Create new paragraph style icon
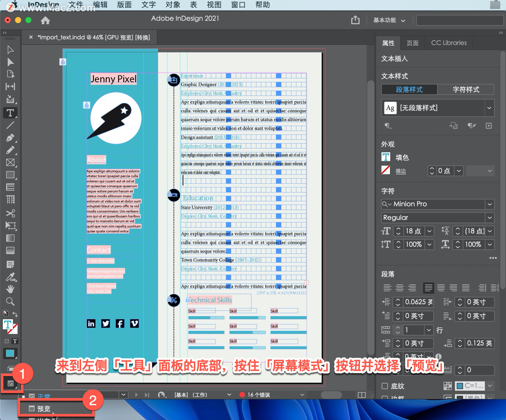 [x=489, y=126]
